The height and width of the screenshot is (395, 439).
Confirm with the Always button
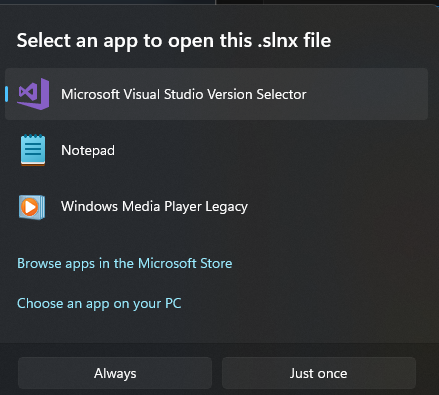click(115, 373)
